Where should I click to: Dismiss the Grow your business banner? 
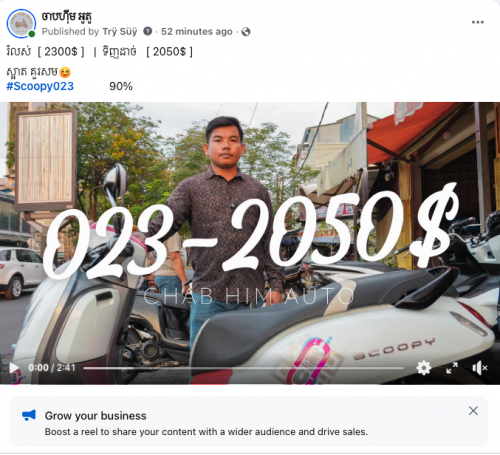pyautogui.click(x=473, y=411)
